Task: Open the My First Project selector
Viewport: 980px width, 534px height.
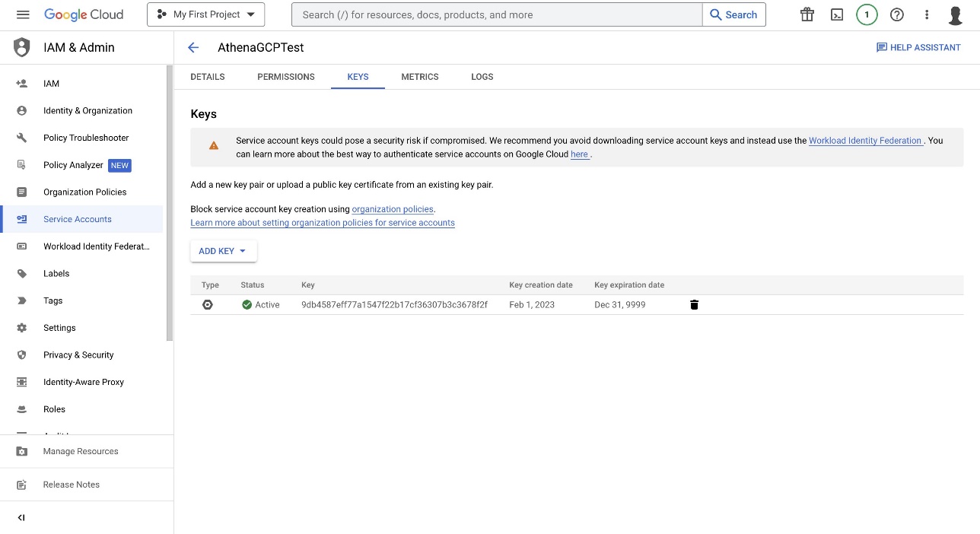Action: 205,14
